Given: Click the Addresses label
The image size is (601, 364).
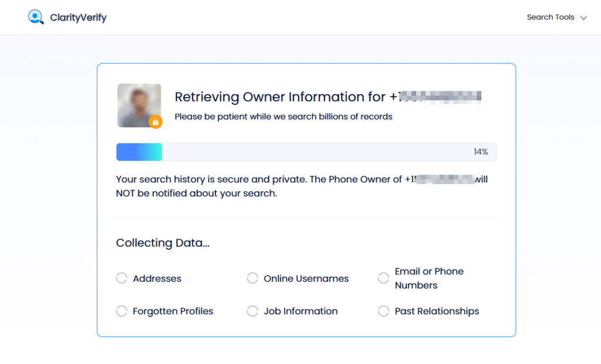Looking at the screenshot, I should pyautogui.click(x=157, y=278).
